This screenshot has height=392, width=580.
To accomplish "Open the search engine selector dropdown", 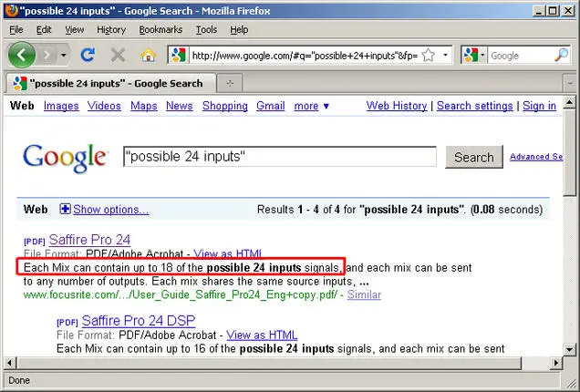I will 474,56.
